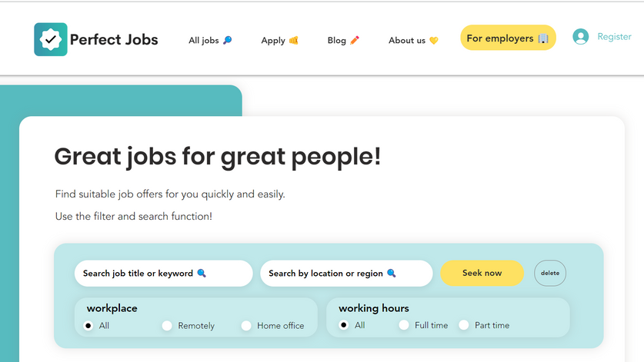Click the building icon on For employers
The width and height of the screenshot is (644, 362).
[543, 38]
